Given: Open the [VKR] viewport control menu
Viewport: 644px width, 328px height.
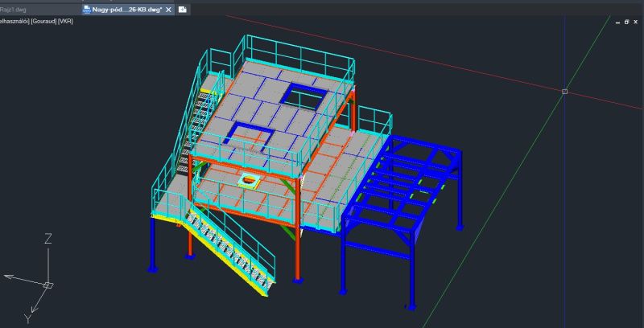Looking at the screenshot, I should pyautogui.click(x=65, y=21).
